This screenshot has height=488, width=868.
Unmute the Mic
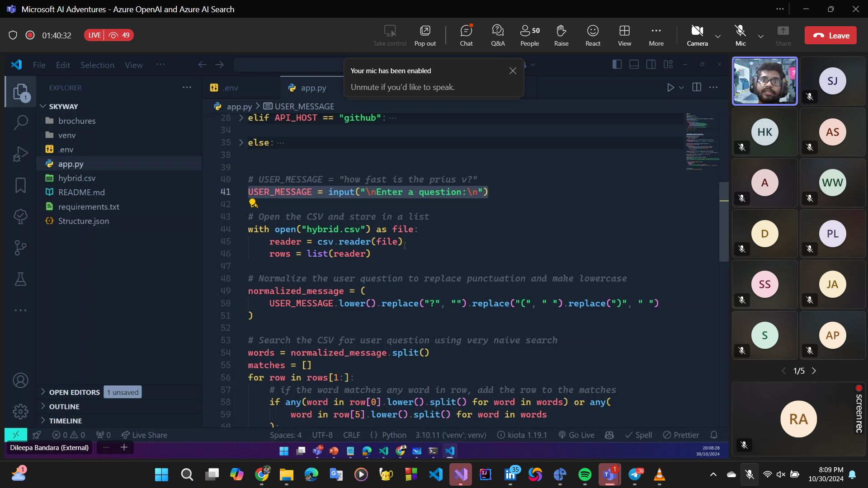click(741, 35)
